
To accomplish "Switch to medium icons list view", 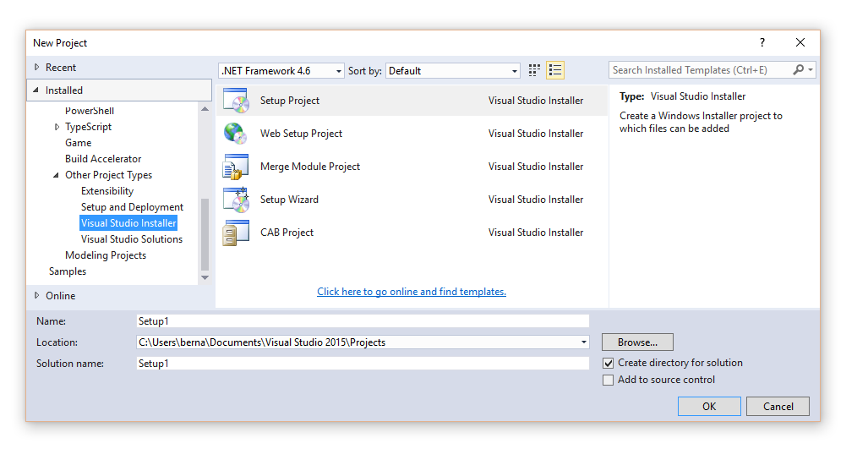I will point(555,71).
